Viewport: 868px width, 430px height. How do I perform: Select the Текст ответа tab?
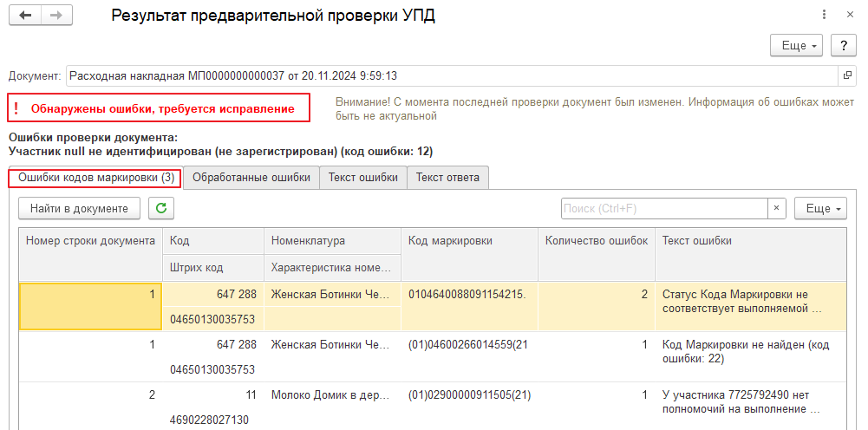point(447,177)
